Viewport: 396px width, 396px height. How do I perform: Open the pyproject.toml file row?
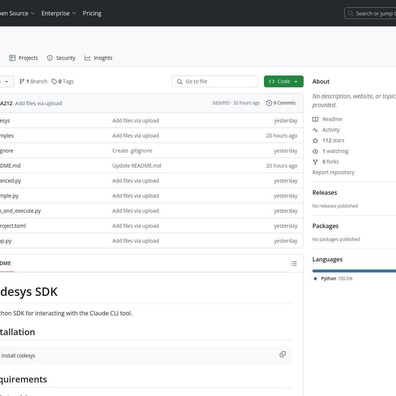(151, 226)
